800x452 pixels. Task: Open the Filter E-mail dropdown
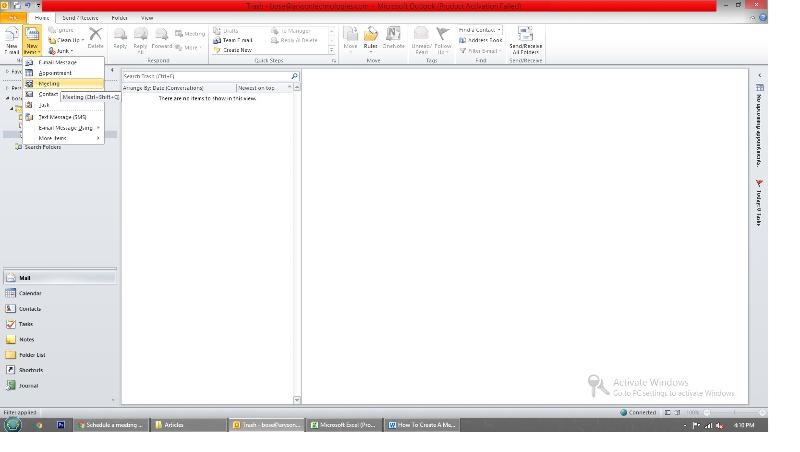pyautogui.click(x=479, y=51)
